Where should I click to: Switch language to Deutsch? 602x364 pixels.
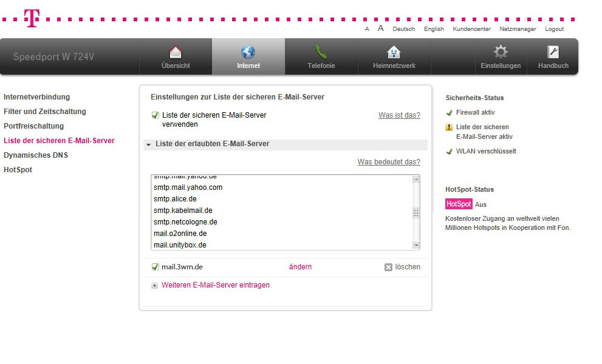tap(403, 29)
